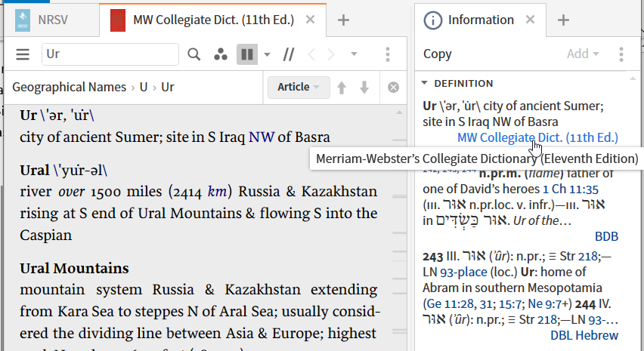Click the NRSV tab book icon
The image size is (644, 351).
pos(23,20)
